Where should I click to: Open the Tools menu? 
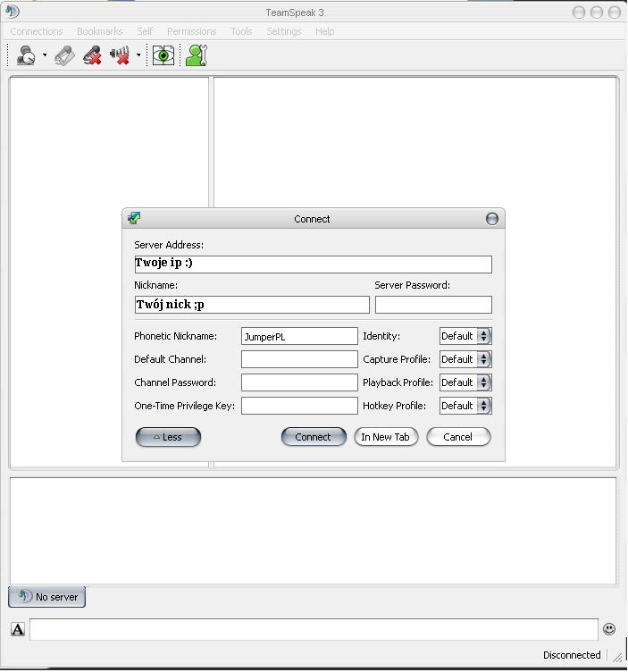pyautogui.click(x=241, y=31)
